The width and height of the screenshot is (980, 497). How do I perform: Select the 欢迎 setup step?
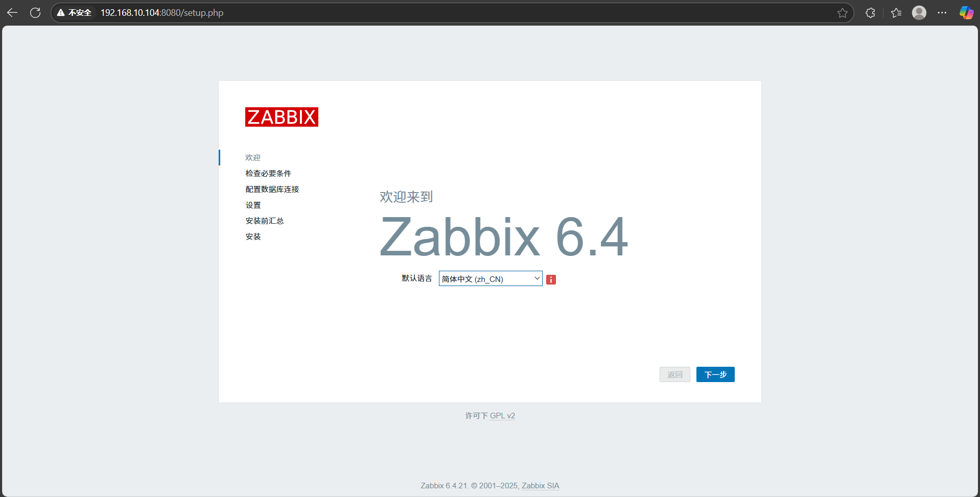253,157
